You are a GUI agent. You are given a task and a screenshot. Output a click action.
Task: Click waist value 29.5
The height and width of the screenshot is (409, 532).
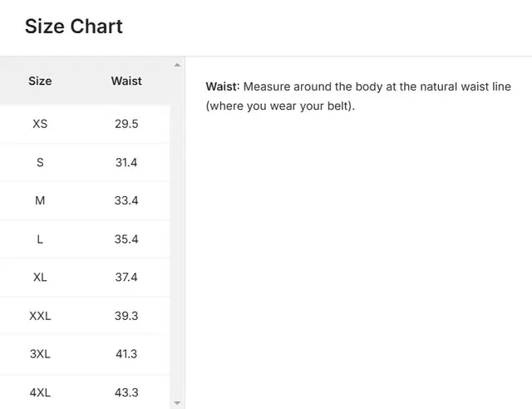[x=126, y=124]
